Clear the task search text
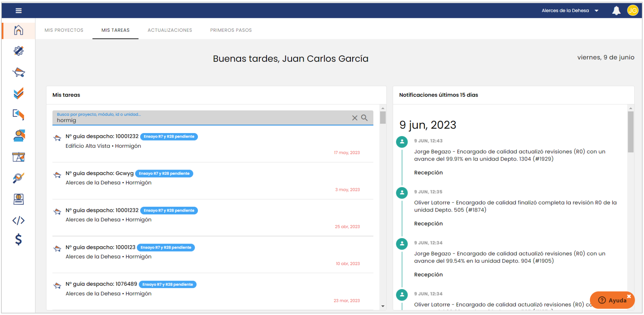 coord(354,118)
